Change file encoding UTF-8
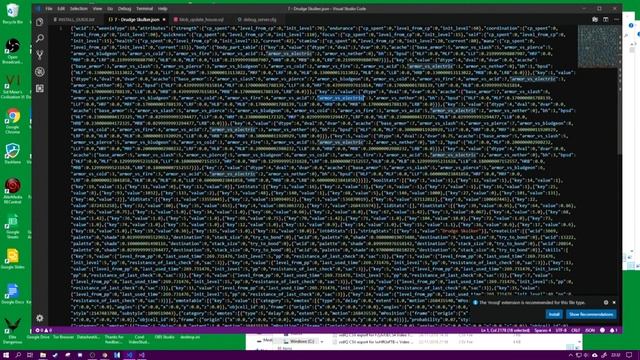The height and width of the screenshot is (360, 640). click(x=561, y=330)
